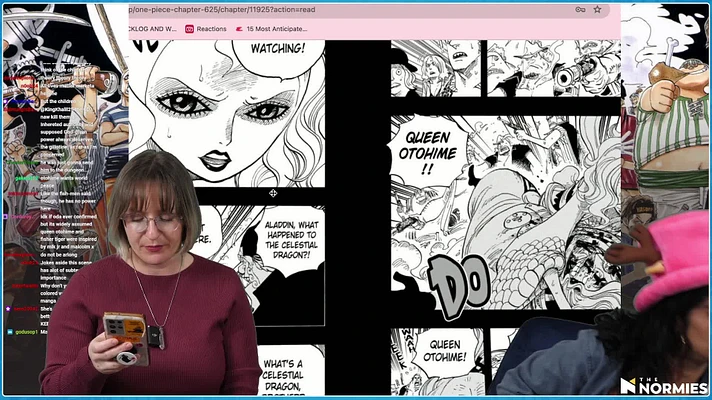Click the gun-pointing manga panel at top right
The width and height of the screenshot is (712, 400).
[554, 68]
